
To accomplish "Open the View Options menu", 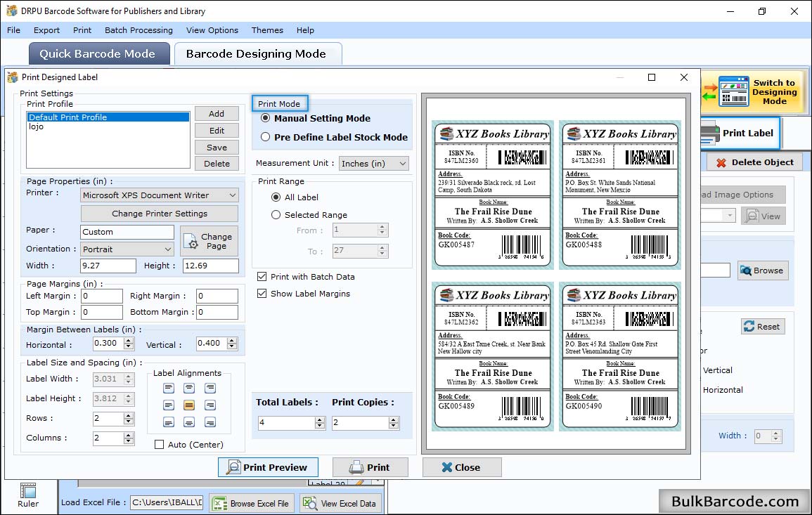I will pos(212,30).
